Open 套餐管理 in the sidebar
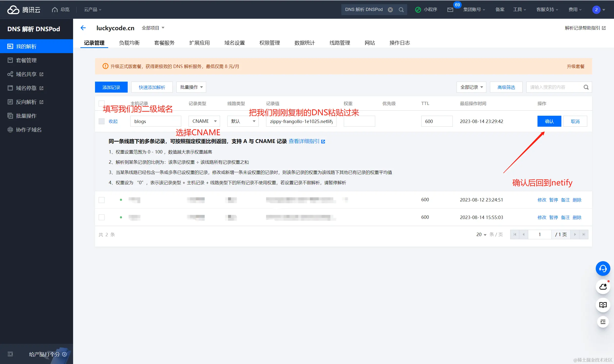The width and height of the screenshot is (614, 364). coord(37,60)
